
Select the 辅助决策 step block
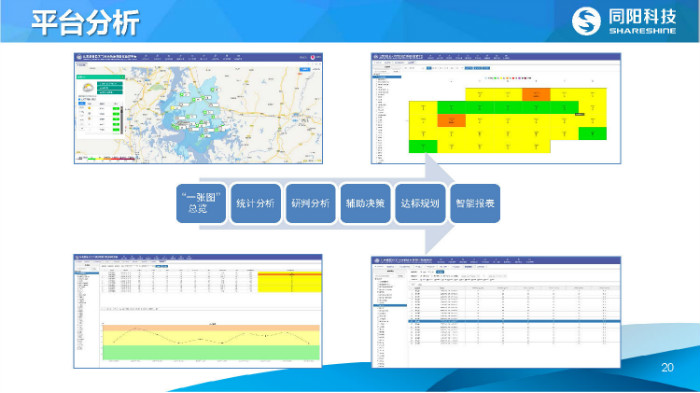pos(365,203)
